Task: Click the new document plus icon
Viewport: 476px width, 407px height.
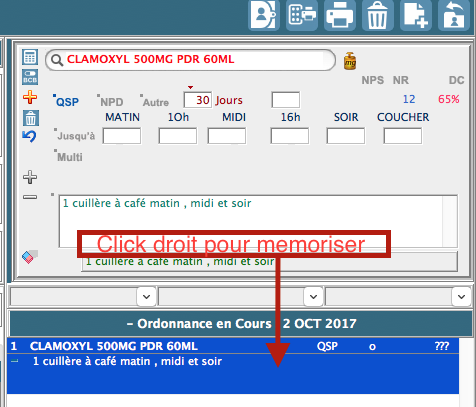Action: (x=415, y=15)
